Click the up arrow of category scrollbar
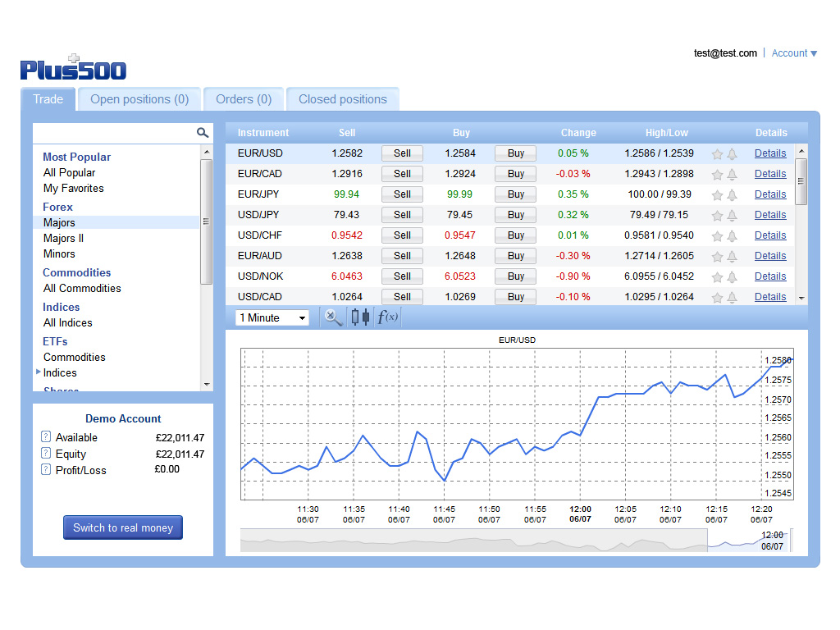840x630 pixels. point(207,152)
